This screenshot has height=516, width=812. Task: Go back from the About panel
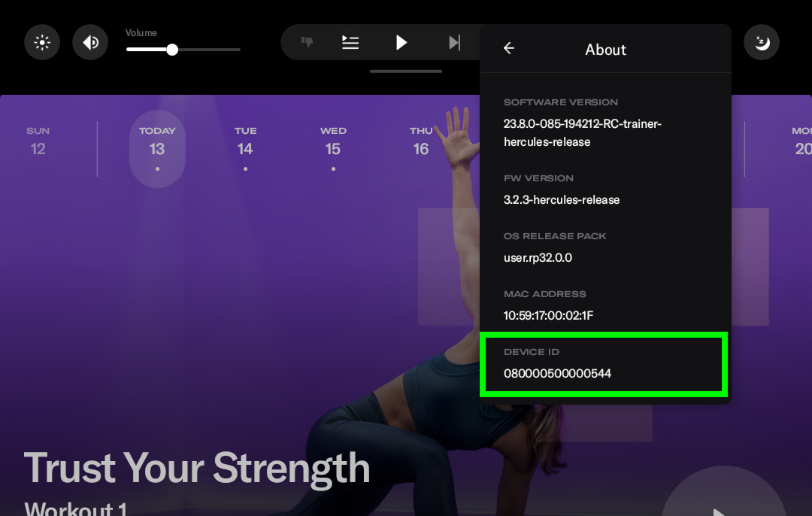(x=509, y=49)
